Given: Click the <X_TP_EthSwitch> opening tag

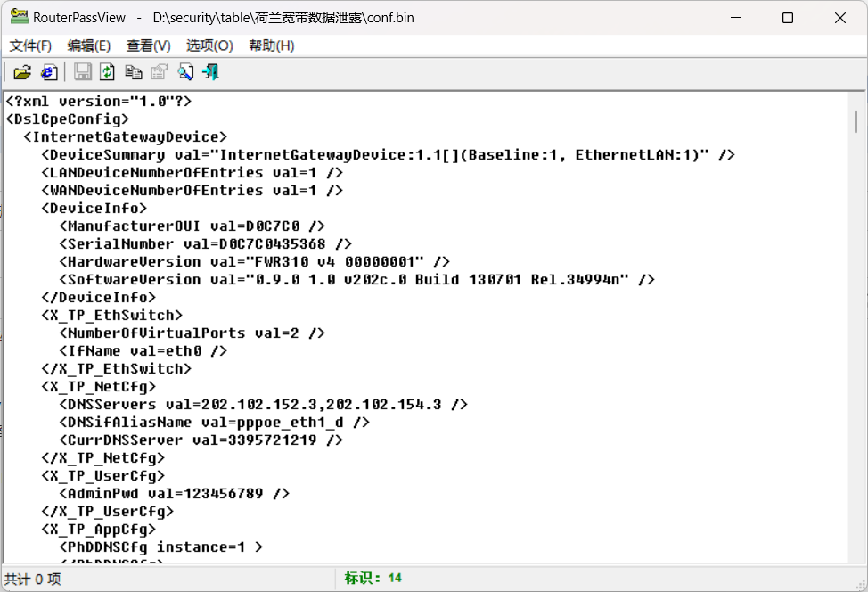Looking at the screenshot, I should pyautogui.click(x=111, y=315).
